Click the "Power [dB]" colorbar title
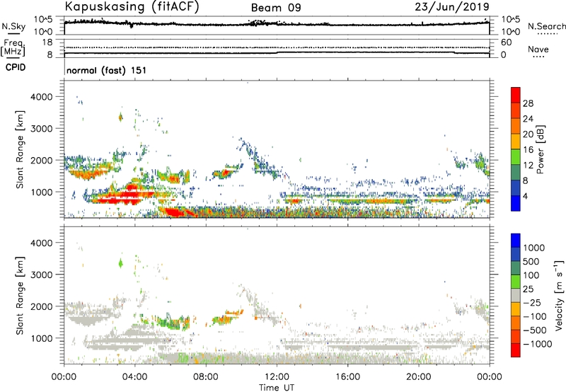This screenshot has height=392, width=566. coord(540,149)
